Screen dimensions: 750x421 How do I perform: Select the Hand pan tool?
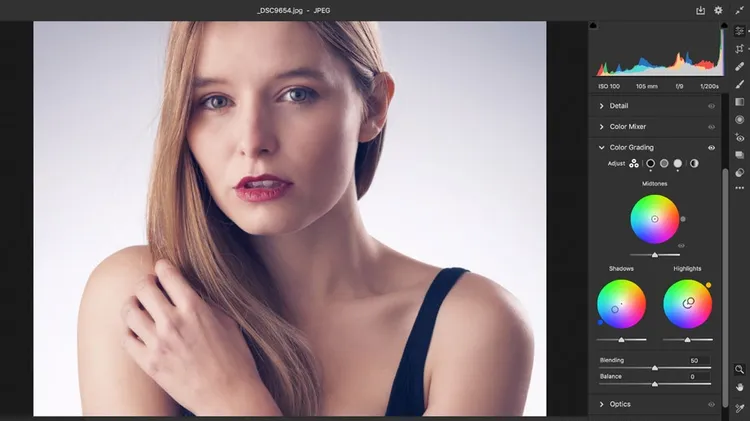tap(739, 387)
